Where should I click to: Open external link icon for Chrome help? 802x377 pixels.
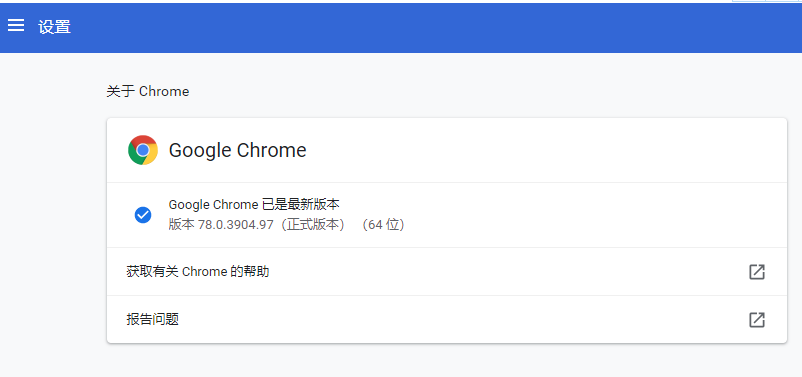[756, 272]
